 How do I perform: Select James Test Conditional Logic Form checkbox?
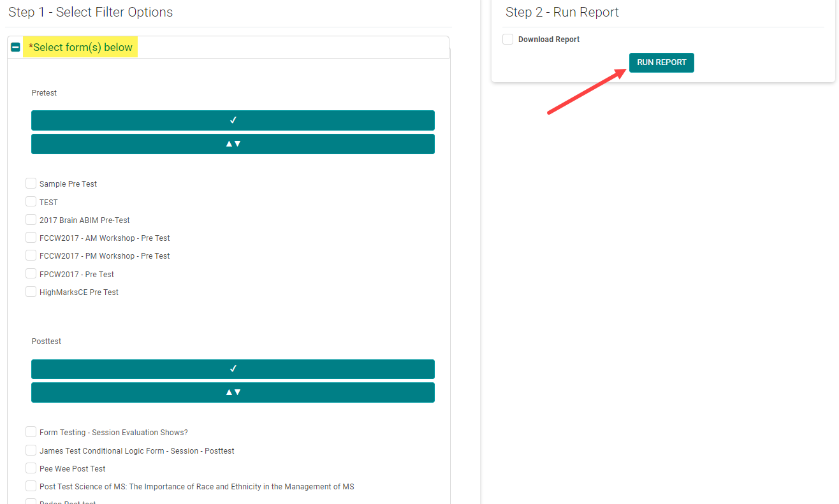(x=31, y=450)
